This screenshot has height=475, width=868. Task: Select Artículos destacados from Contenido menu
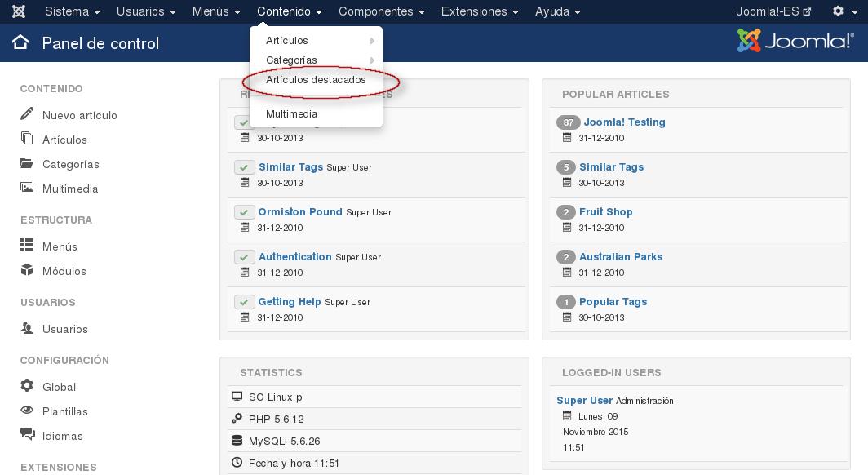click(x=316, y=80)
